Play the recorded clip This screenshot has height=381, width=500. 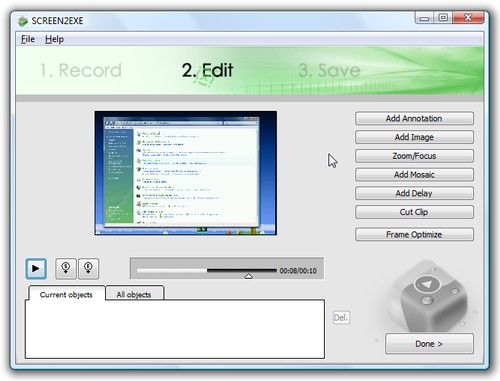pyautogui.click(x=36, y=268)
